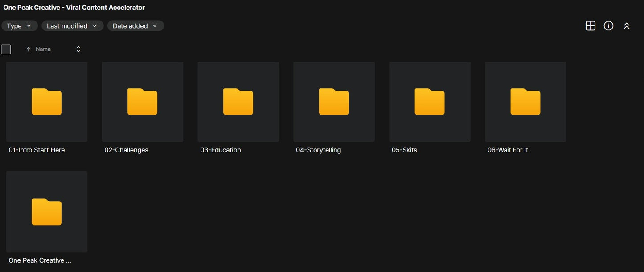Select the 06-Wait For It folder thumbnail

(x=526, y=102)
